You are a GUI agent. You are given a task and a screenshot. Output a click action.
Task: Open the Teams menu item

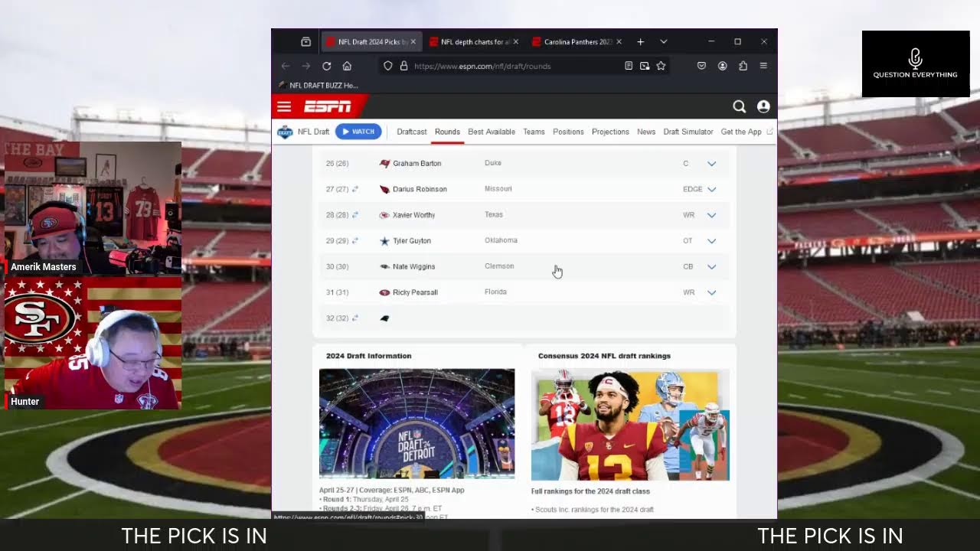click(534, 132)
